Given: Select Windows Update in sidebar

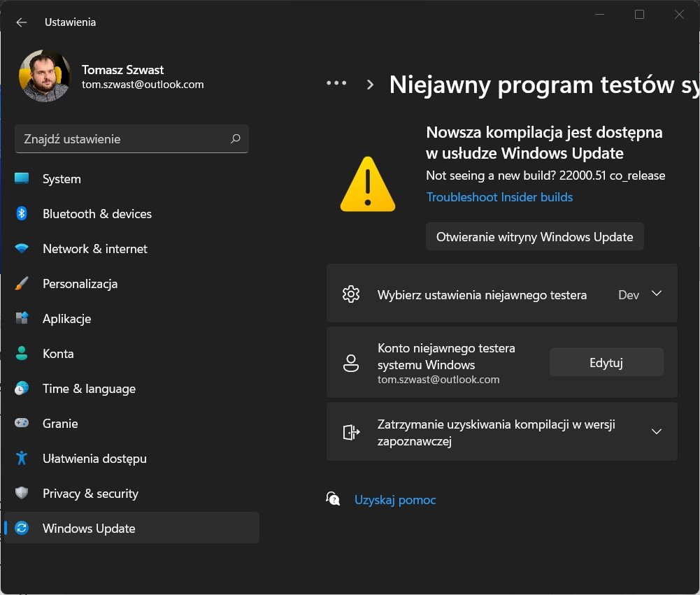Looking at the screenshot, I should click(x=131, y=528).
